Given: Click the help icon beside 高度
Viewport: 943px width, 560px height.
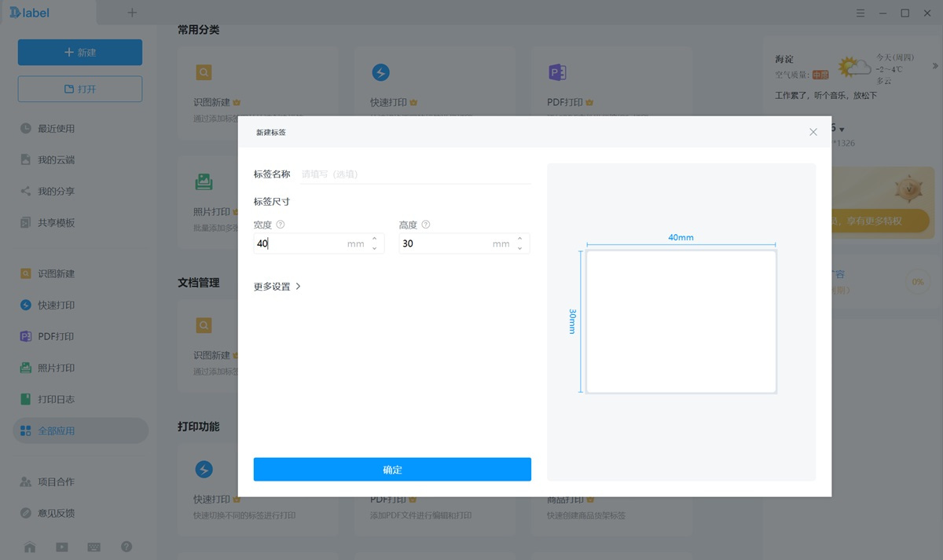Looking at the screenshot, I should [426, 225].
